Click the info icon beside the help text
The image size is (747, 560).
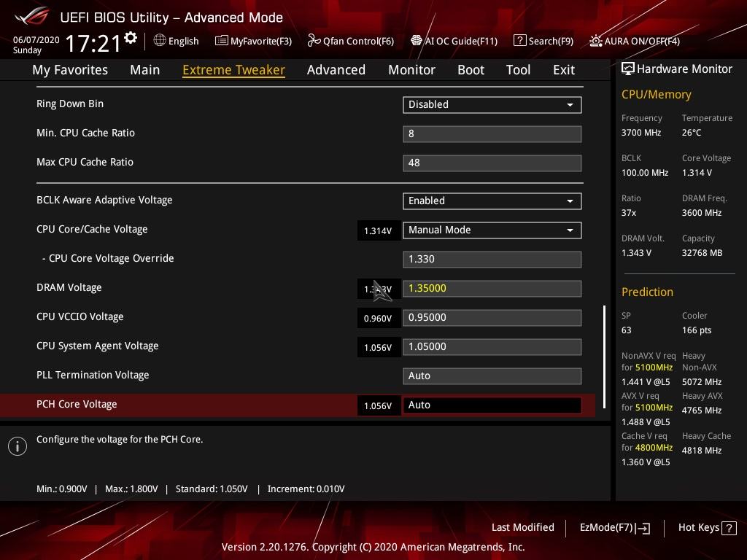tap(18, 446)
